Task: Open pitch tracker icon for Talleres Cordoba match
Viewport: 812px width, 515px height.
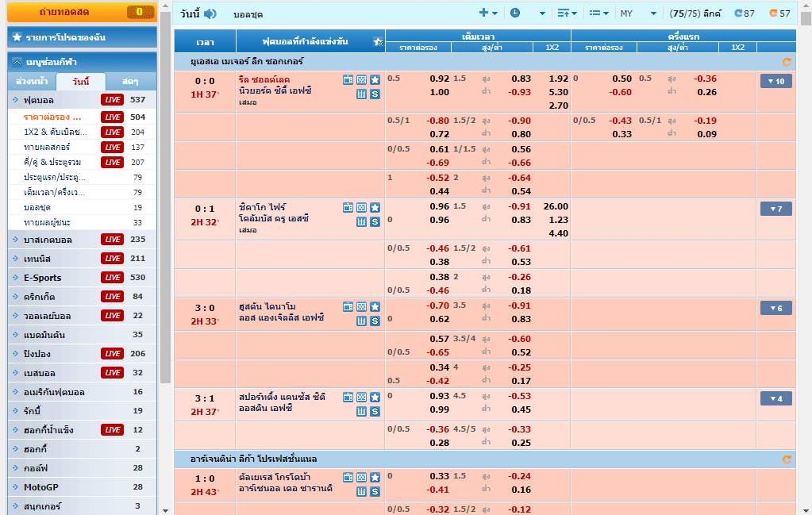Action: tap(361, 477)
